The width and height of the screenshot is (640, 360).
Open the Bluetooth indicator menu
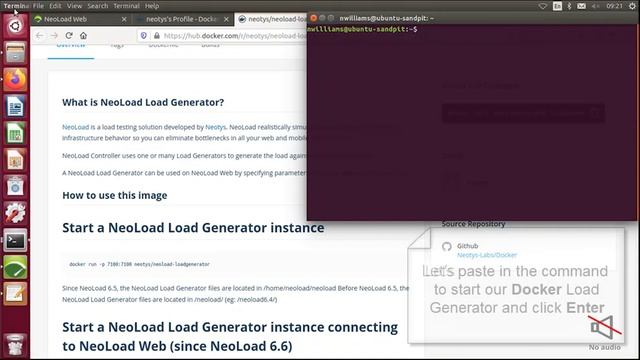click(x=569, y=6)
